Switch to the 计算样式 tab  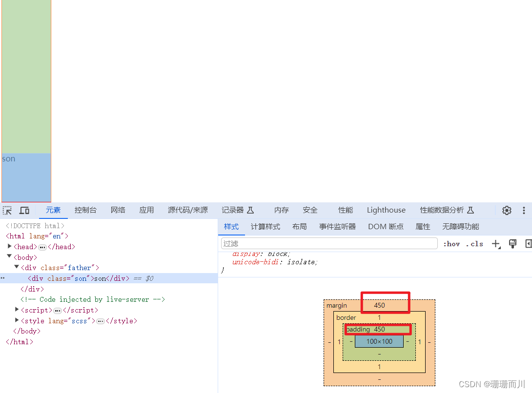click(x=266, y=227)
